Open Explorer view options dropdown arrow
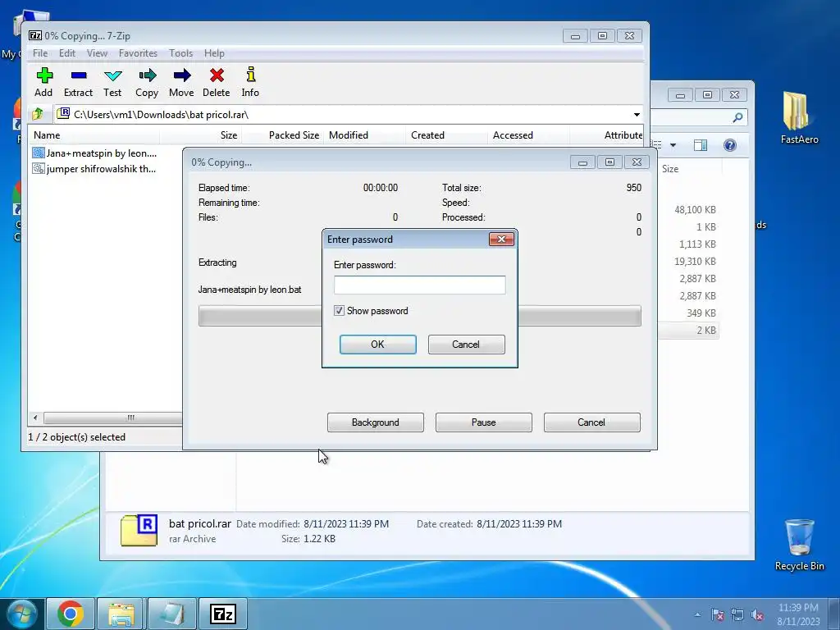The image size is (840, 630). coord(673,145)
